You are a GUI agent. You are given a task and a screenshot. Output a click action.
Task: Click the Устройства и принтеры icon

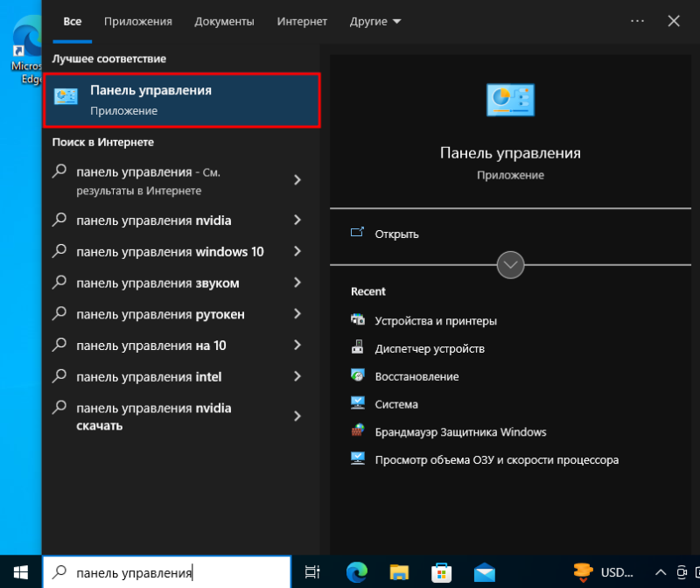coord(358,319)
